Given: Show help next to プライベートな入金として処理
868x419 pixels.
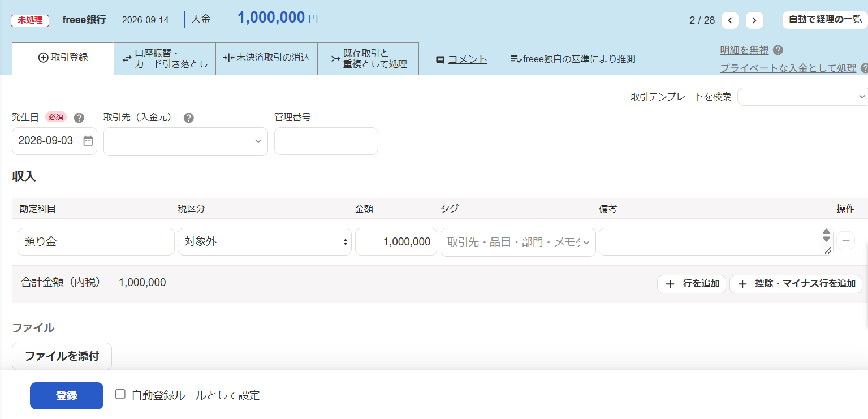Looking at the screenshot, I should [864, 68].
